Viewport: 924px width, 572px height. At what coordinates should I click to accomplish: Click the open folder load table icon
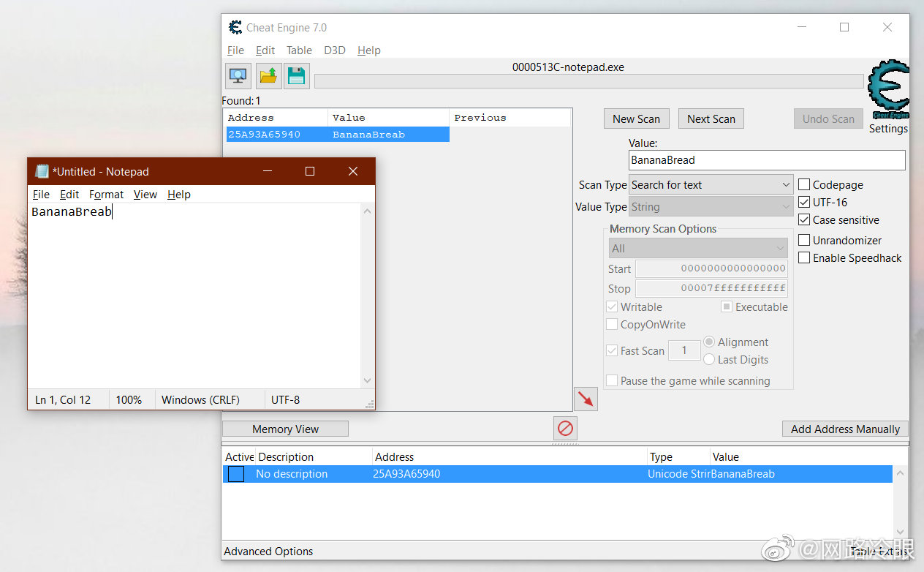click(268, 75)
